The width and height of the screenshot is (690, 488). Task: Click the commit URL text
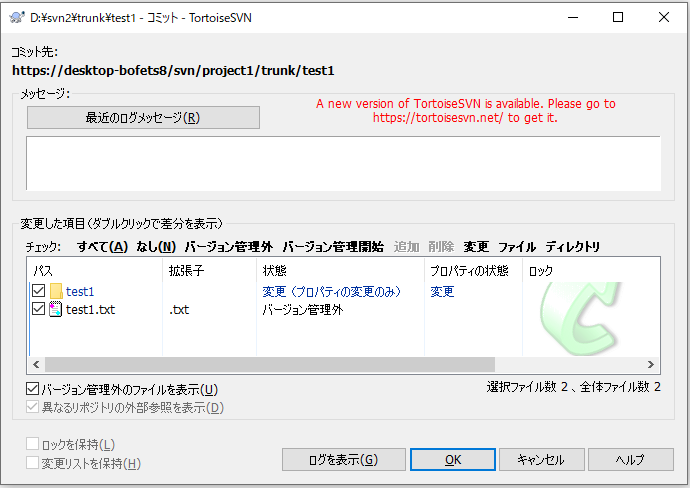coord(173,70)
